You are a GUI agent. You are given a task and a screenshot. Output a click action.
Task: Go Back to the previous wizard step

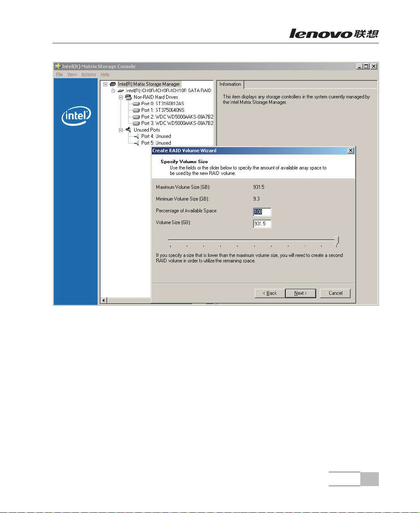click(269, 293)
